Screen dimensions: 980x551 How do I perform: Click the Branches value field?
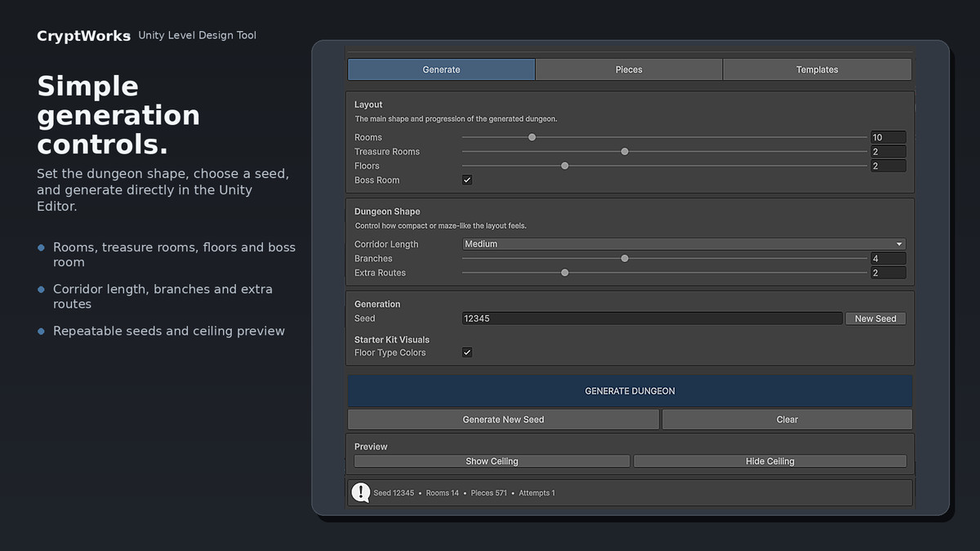click(x=888, y=259)
